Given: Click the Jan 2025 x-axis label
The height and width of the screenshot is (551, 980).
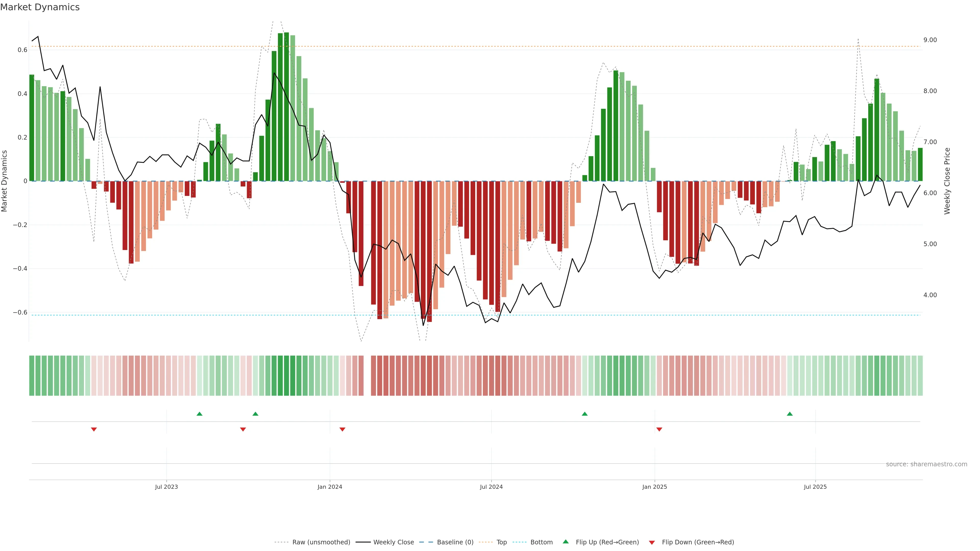Looking at the screenshot, I should [654, 487].
